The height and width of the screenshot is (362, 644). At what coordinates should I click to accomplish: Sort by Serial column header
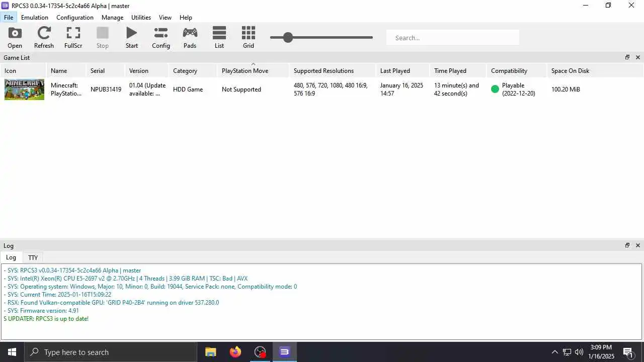pyautogui.click(x=106, y=71)
